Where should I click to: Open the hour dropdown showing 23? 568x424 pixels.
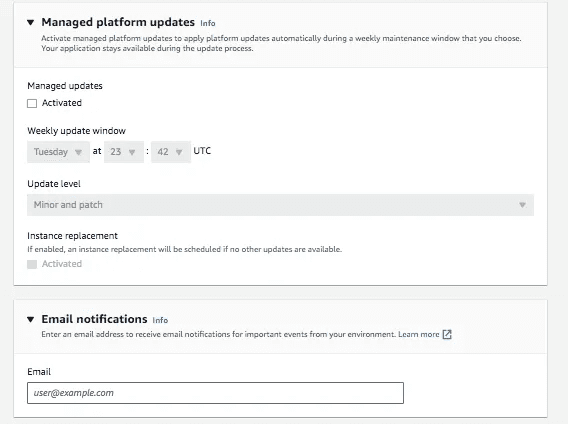124,152
